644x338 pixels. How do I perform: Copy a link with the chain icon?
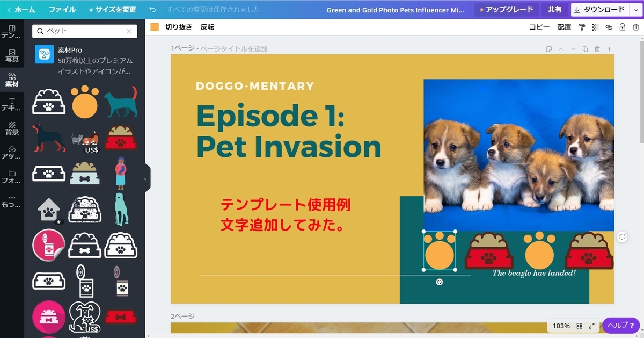pos(609,27)
